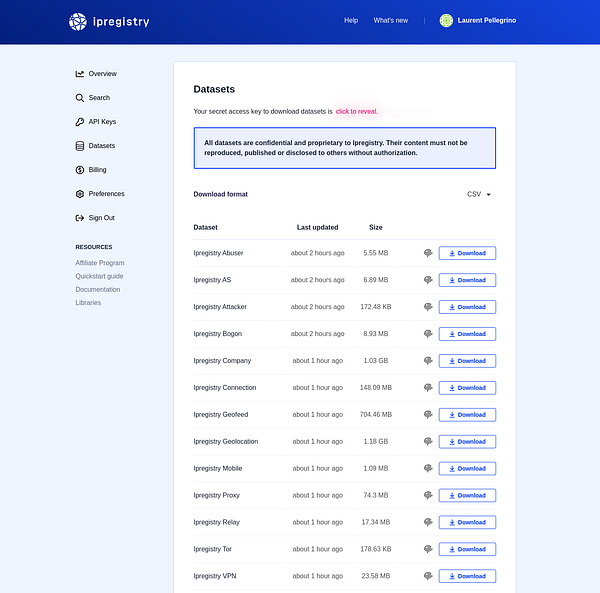
Task: Download the Ipregistry VPN dataset
Action: click(x=467, y=576)
